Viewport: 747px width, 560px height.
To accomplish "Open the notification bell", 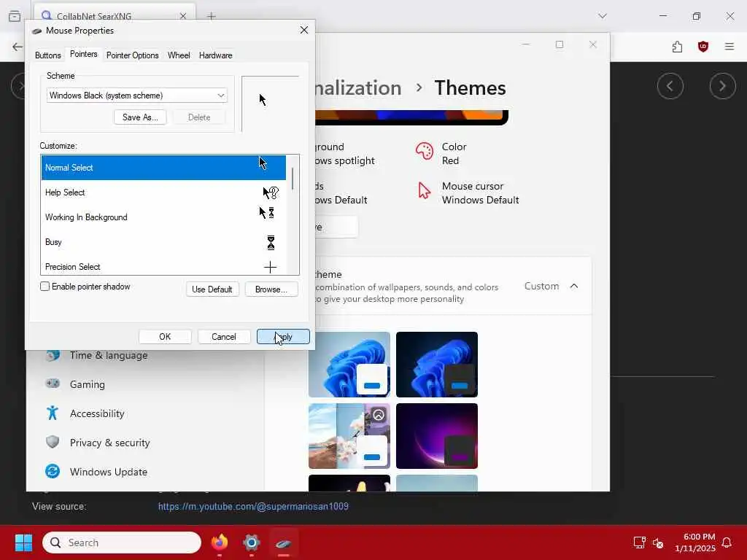I will pos(727,542).
